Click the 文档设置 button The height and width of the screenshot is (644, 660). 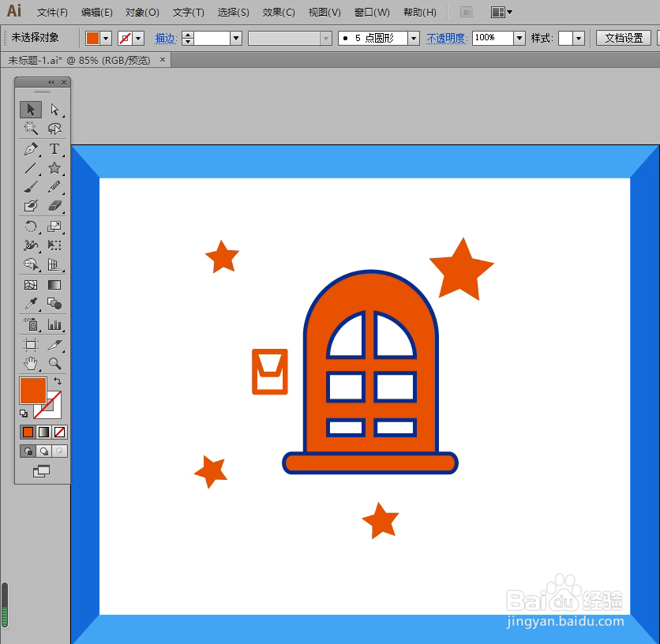[624, 39]
